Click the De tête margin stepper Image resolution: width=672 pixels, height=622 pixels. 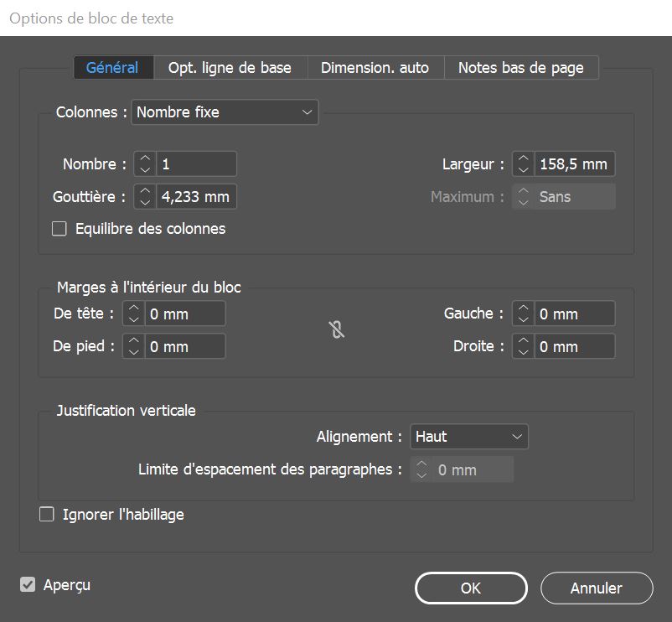(134, 314)
